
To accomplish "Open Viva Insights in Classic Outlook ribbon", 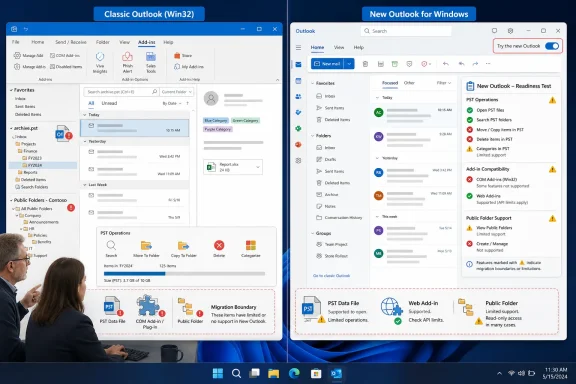I will [x=100, y=62].
